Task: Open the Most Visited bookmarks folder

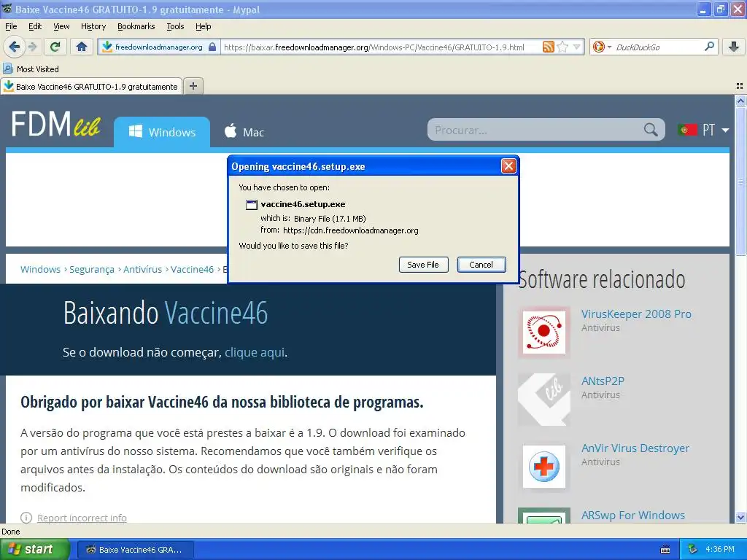Action: pyautogui.click(x=31, y=69)
